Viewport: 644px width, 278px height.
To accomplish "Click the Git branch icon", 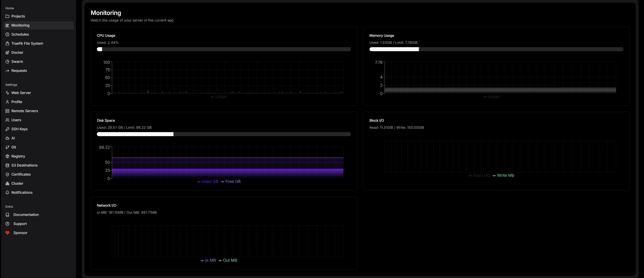I will [x=8, y=147].
